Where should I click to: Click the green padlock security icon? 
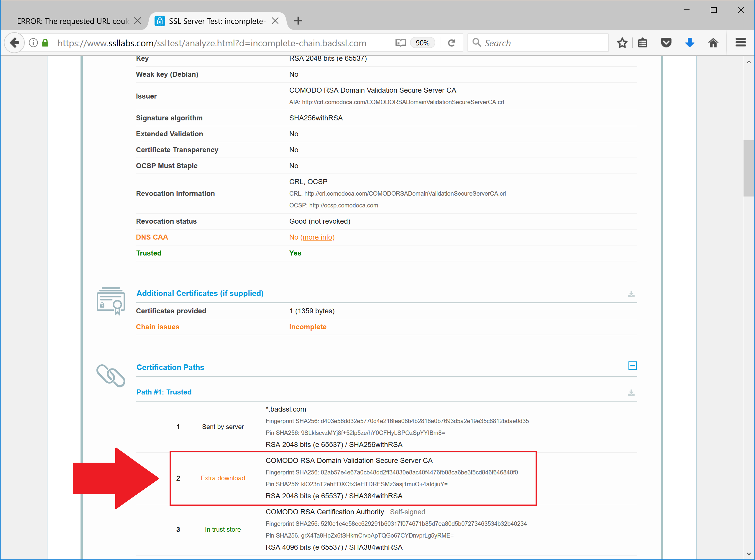point(45,43)
